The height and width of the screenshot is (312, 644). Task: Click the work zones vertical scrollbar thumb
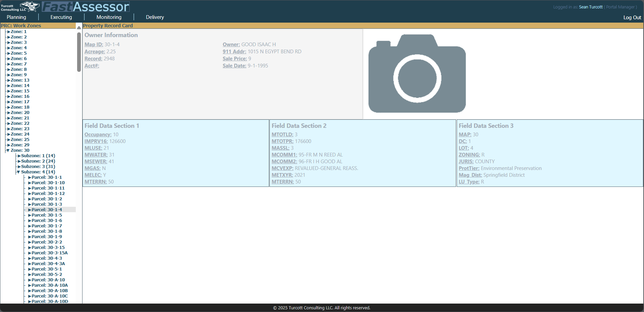(79, 52)
